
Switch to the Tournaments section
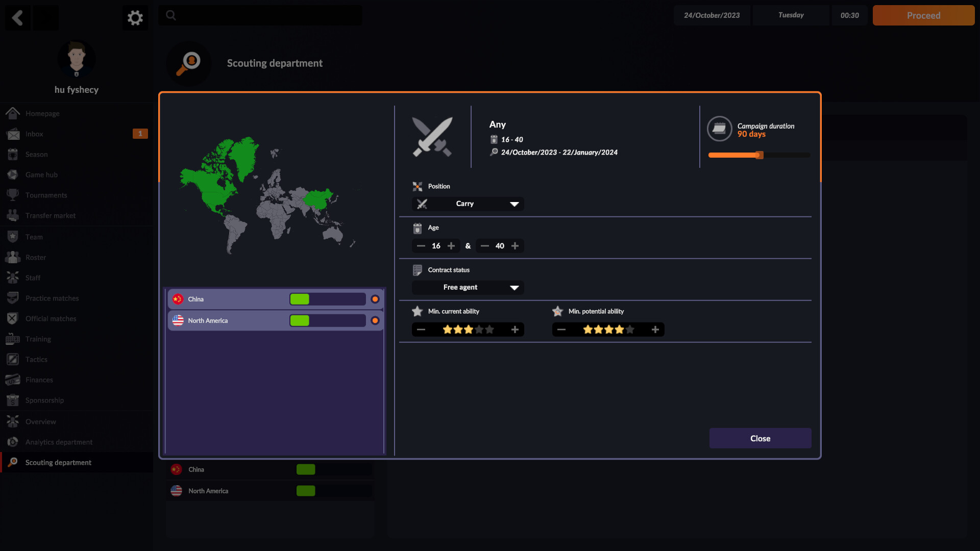(x=46, y=195)
